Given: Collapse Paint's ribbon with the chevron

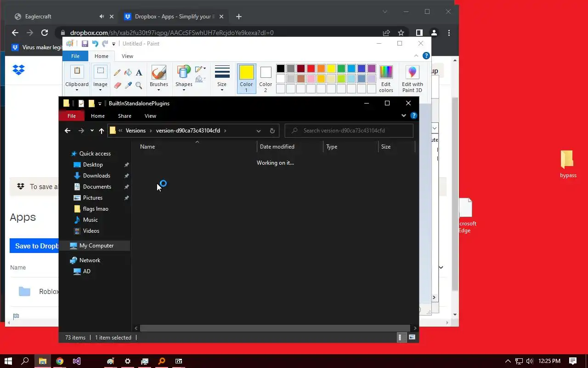Looking at the screenshot, I should (416, 56).
